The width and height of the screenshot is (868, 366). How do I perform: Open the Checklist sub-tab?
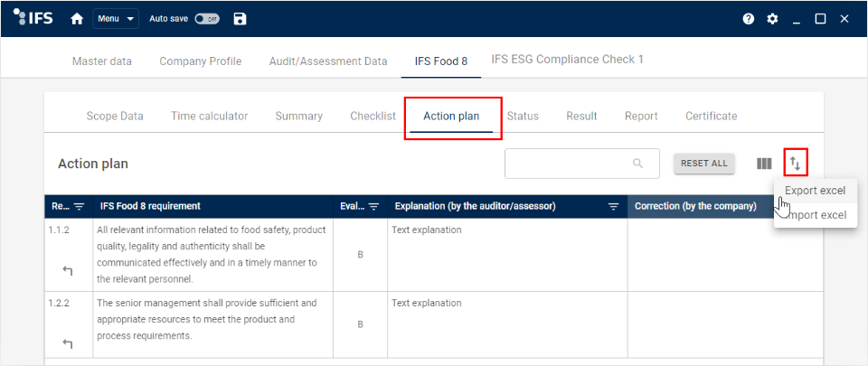point(373,116)
